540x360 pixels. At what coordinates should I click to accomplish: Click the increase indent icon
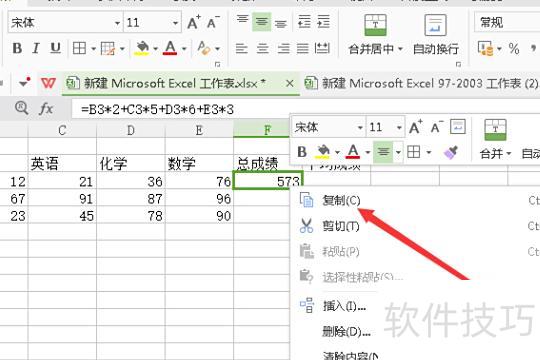tap(324, 21)
